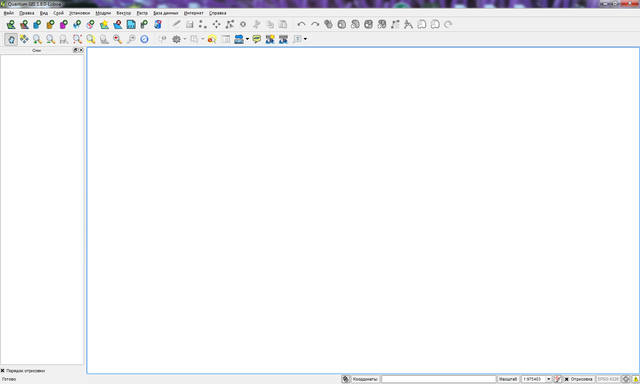The width and height of the screenshot is (640, 384).
Task: Click the Zoom Last icon
Action: pos(118,39)
